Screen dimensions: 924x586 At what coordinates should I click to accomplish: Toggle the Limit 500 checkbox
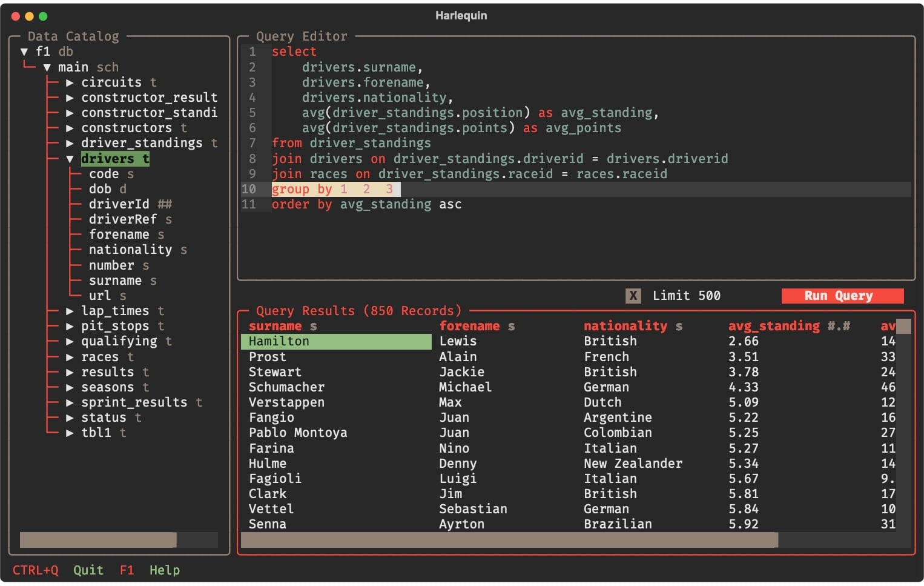(x=633, y=296)
